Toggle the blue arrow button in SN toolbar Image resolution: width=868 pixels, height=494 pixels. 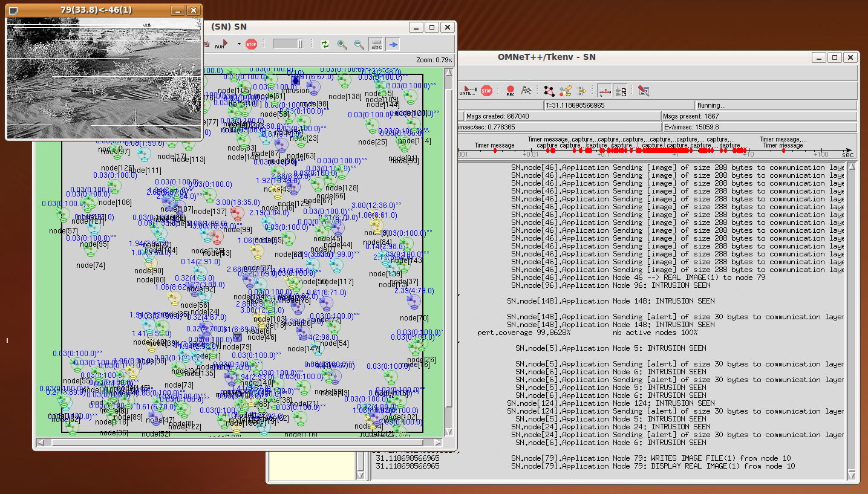tap(393, 44)
